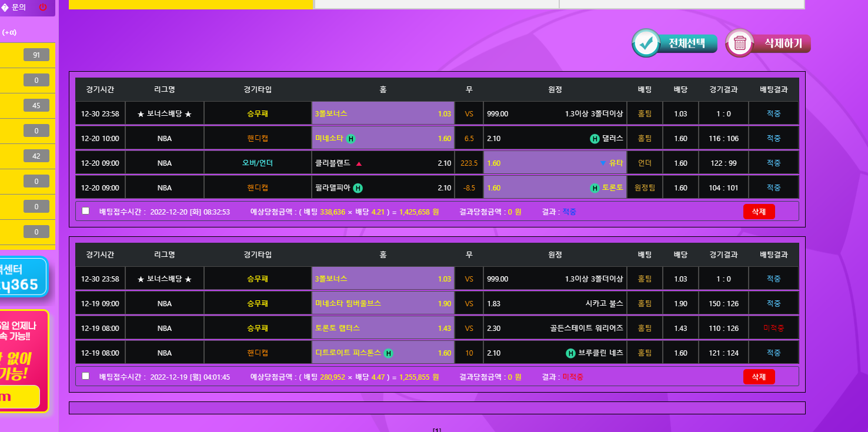
Task: Click the red up arrow beside 클리블랜드
Action: (359, 163)
